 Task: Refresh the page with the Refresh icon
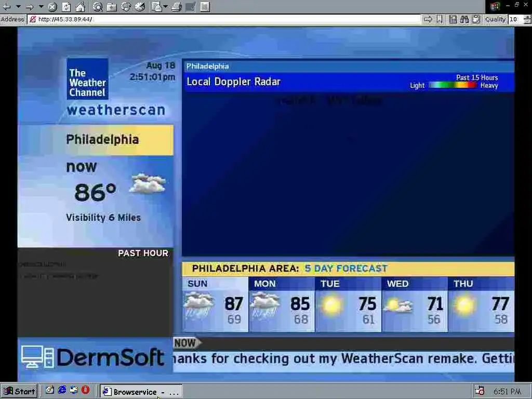click(66, 6)
